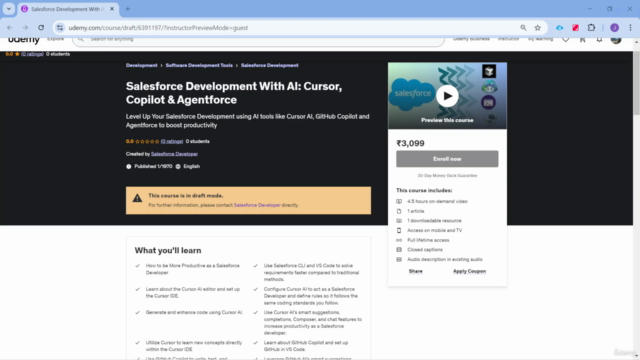640x360 pixels.
Task: Click the ₹3,099 price text
Action: pyautogui.click(x=410, y=143)
